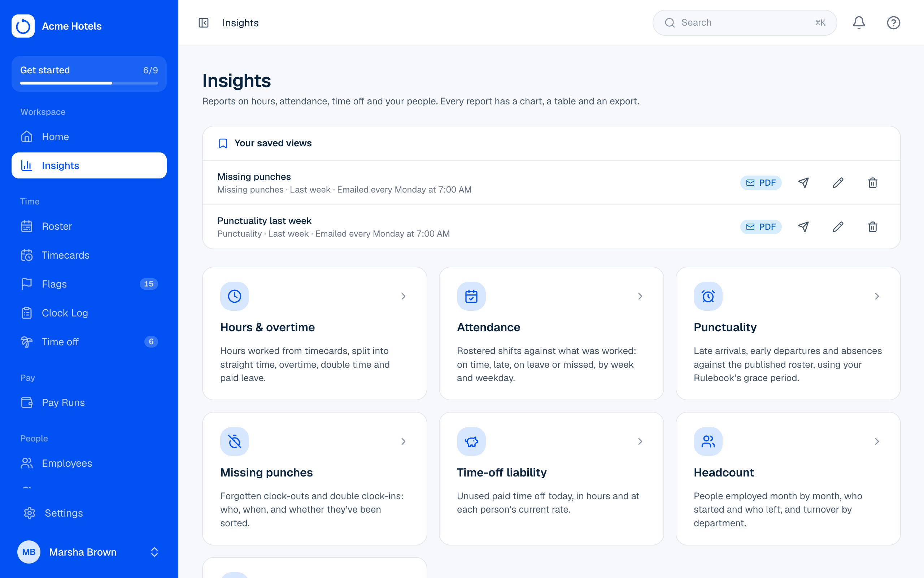Screen dimensions: 924x578
Task: Go to Home in the sidebar
Action: coord(89,137)
